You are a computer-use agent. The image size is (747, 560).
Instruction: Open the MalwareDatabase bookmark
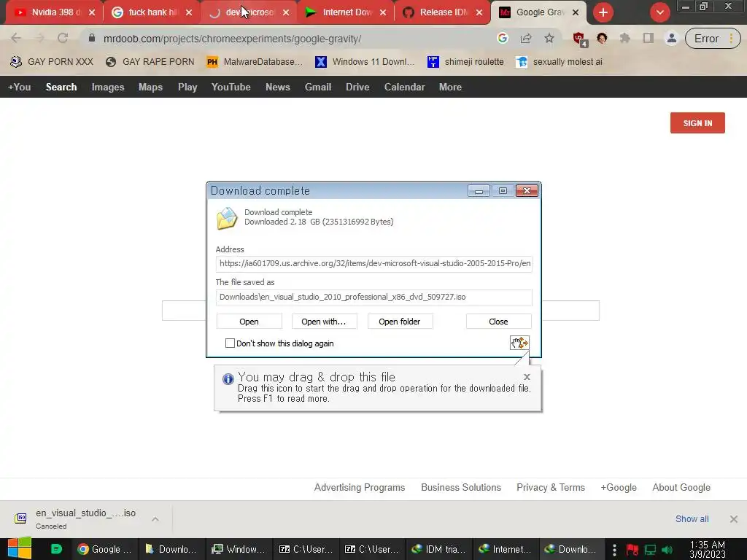point(255,62)
